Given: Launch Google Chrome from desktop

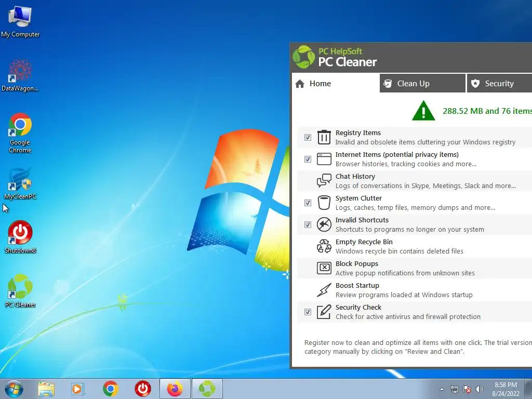Looking at the screenshot, I should point(20,133).
